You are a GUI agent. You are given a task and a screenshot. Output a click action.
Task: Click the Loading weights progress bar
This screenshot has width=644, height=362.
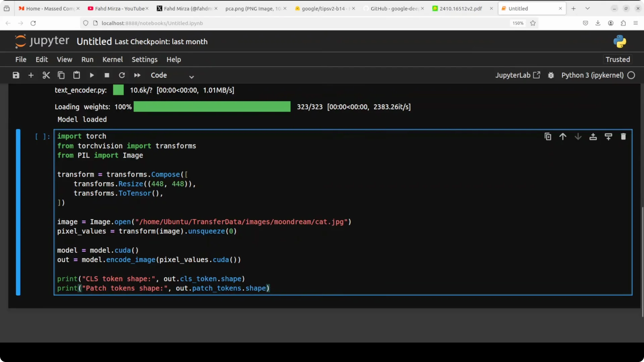(212, 107)
